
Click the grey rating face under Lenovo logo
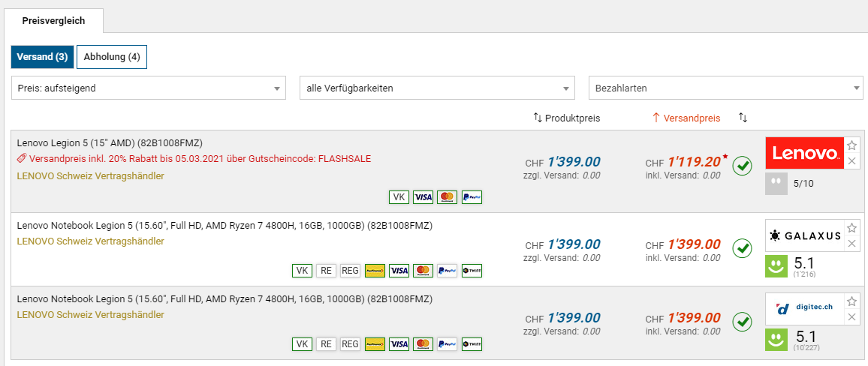pyautogui.click(x=776, y=184)
